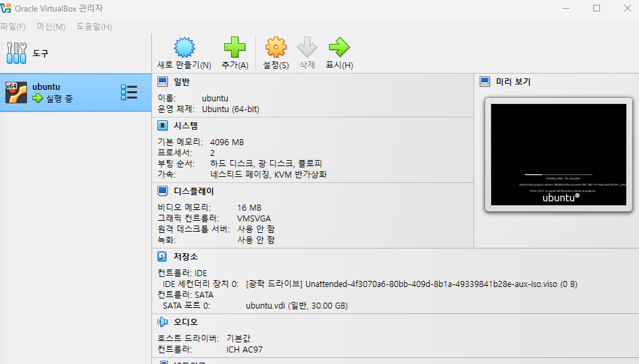Click the New (새로 만들기) toolbar icon
The height and width of the screenshot is (364, 639).
184,47
